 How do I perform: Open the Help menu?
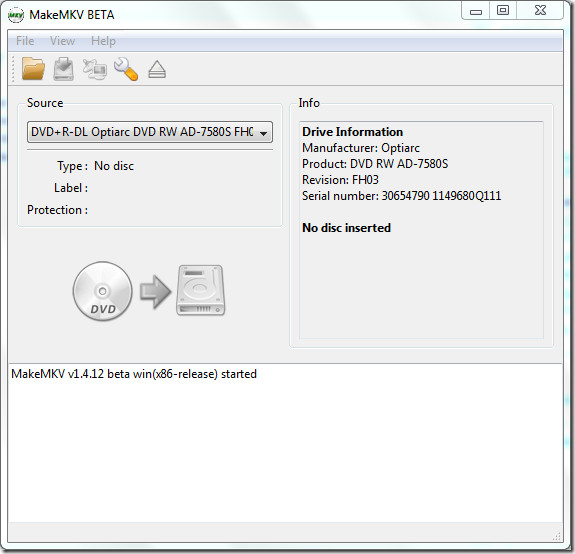point(103,41)
